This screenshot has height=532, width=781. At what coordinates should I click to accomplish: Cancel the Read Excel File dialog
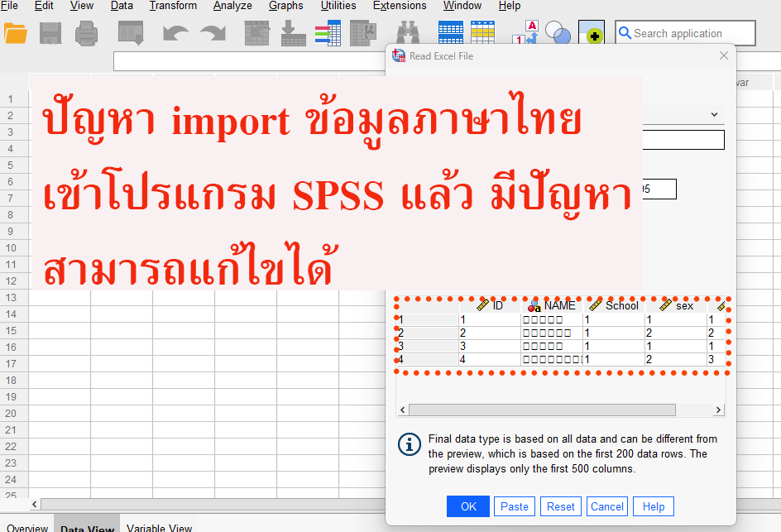[x=607, y=506]
